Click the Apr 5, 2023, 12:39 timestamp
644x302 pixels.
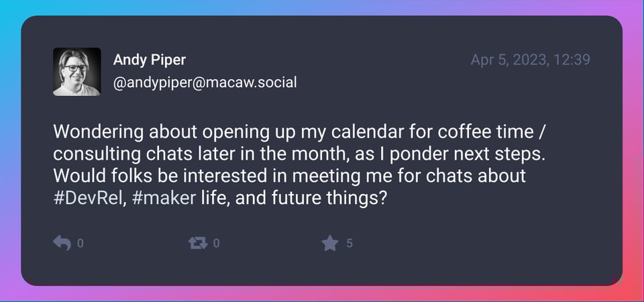[530, 60]
